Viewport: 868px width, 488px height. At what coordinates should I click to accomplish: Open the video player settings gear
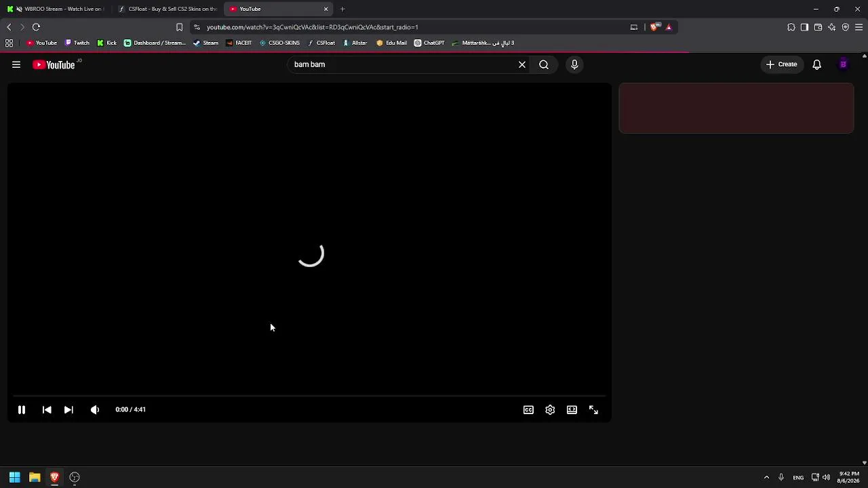[x=550, y=410]
